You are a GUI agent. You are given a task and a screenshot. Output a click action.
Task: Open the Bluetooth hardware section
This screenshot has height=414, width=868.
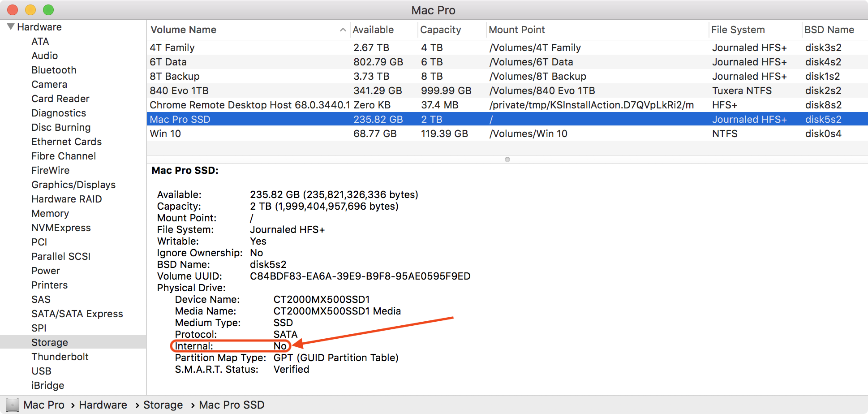[x=54, y=70]
